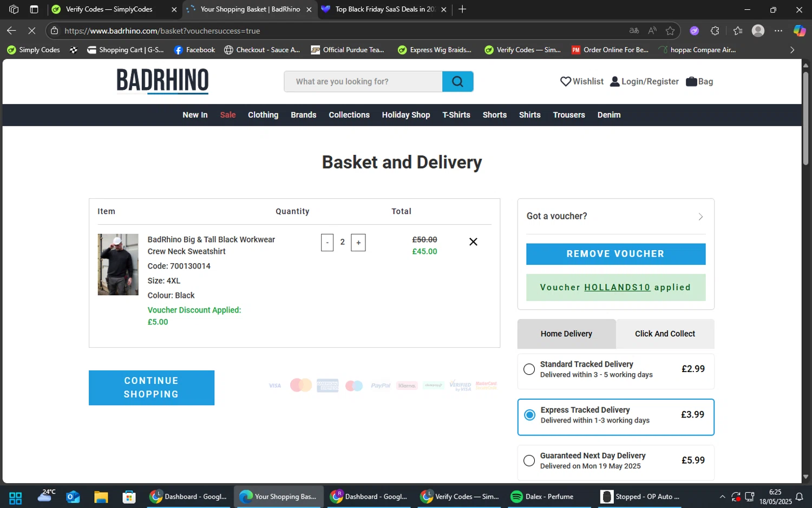The image size is (812, 508).
Task: Open the Clothing menu
Action: (263, 115)
